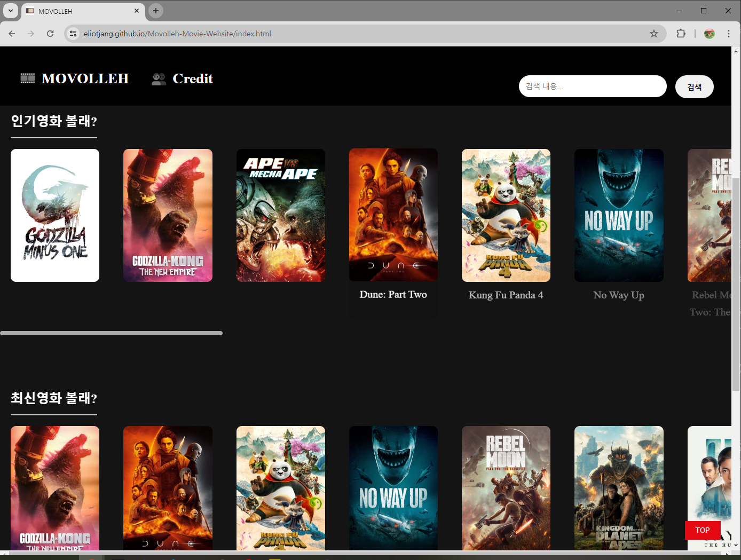741x560 pixels.
Task: Open Rebel Moon poster in latest row
Action: tap(506, 488)
